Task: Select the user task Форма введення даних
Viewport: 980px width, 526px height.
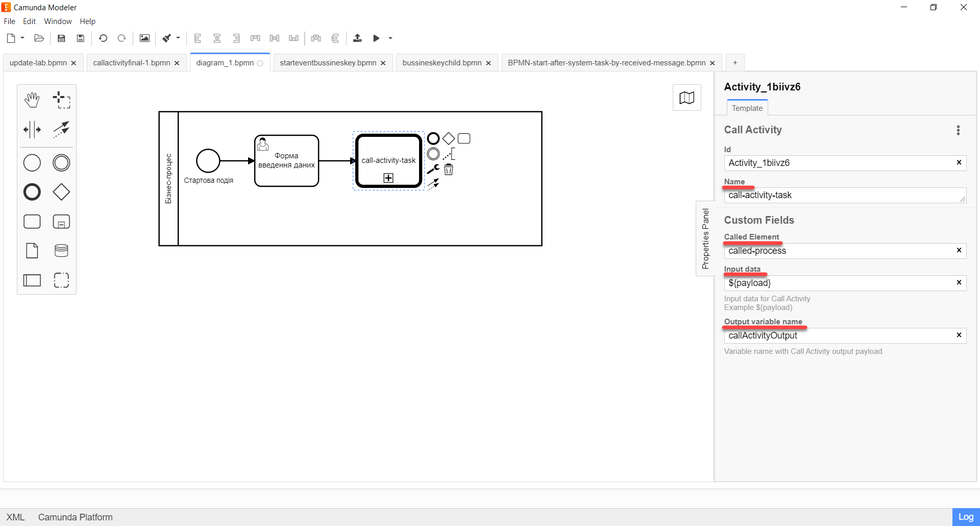Action: [x=287, y=161]
